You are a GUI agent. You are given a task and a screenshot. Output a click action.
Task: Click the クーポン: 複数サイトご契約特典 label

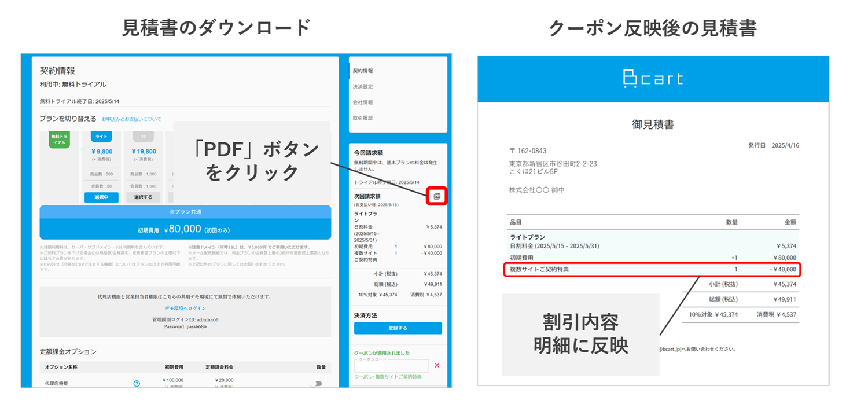[x=388, y=377]
